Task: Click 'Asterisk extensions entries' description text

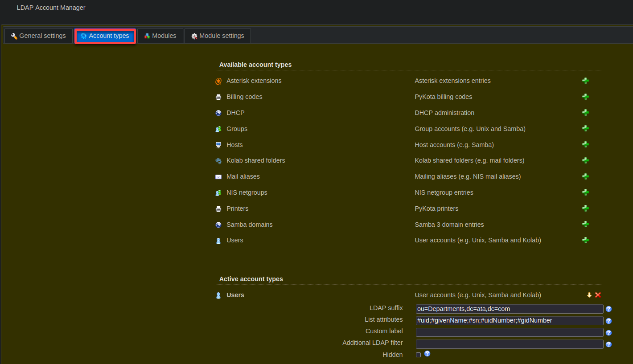Action: coord(452,81)
